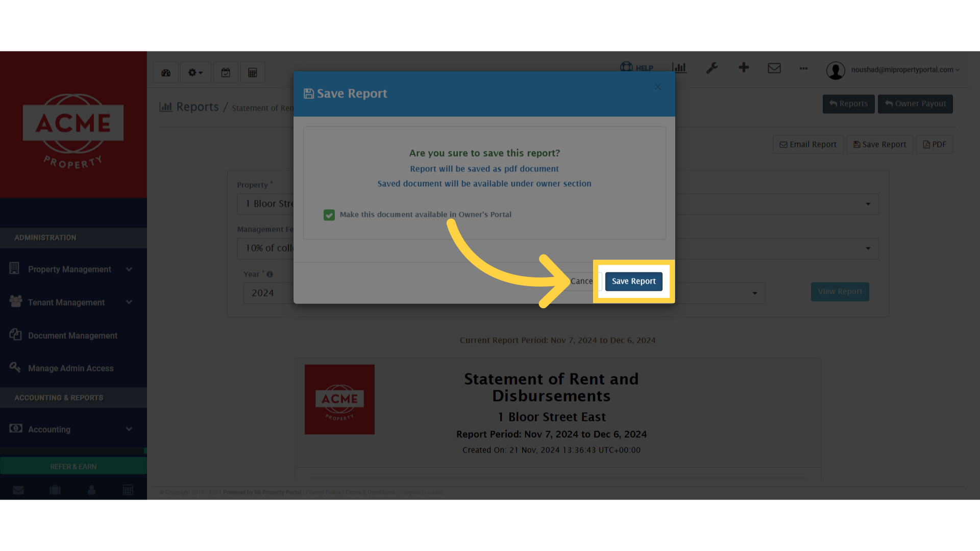Open the mail envelope icon in header

pyautogui.click(x=774, y=68)
